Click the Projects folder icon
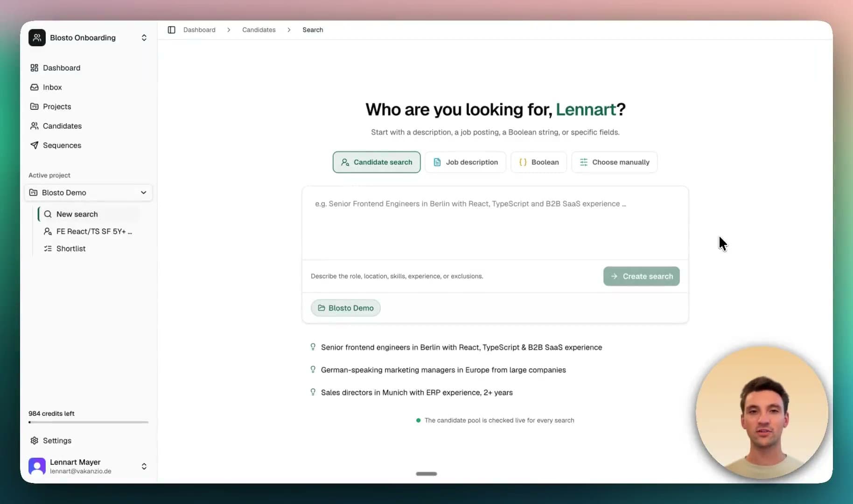This screenshot has height=504, width=853. coord(34,106)
